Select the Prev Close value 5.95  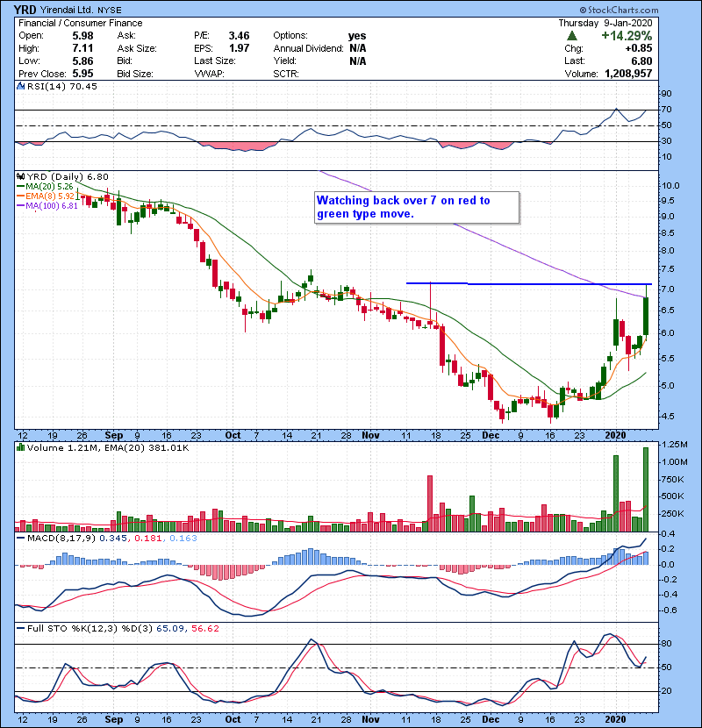(82, 74)
